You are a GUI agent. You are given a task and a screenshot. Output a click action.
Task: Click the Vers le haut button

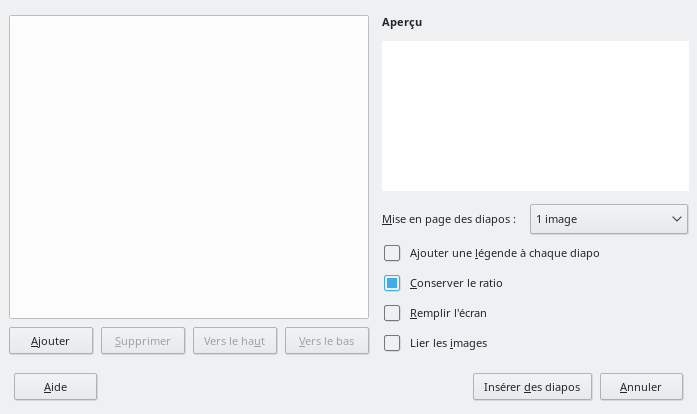[x=234, y=341]
